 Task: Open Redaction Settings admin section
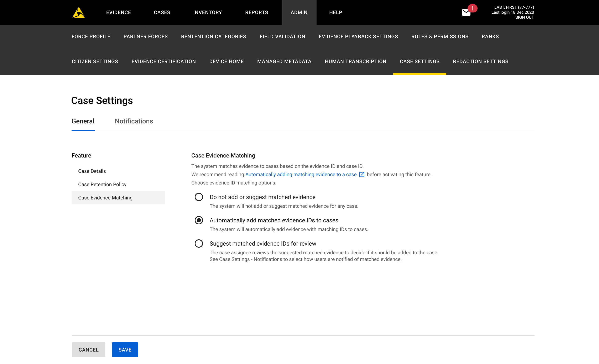(x=480, y=61)
